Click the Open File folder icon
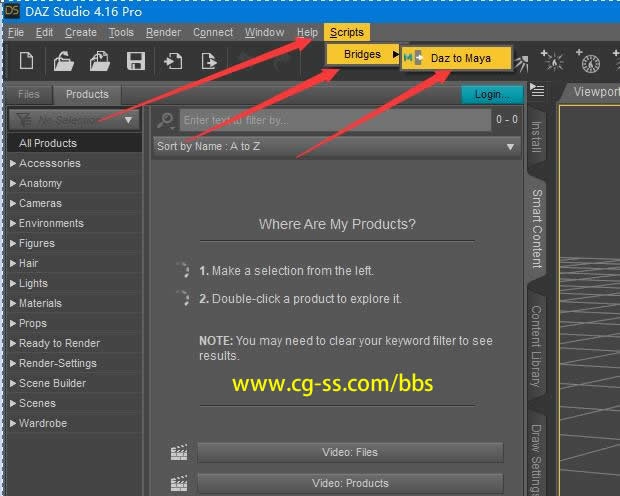Image resolution: width=620 pixels, height=496 pixels. click(x=63, y=61)
